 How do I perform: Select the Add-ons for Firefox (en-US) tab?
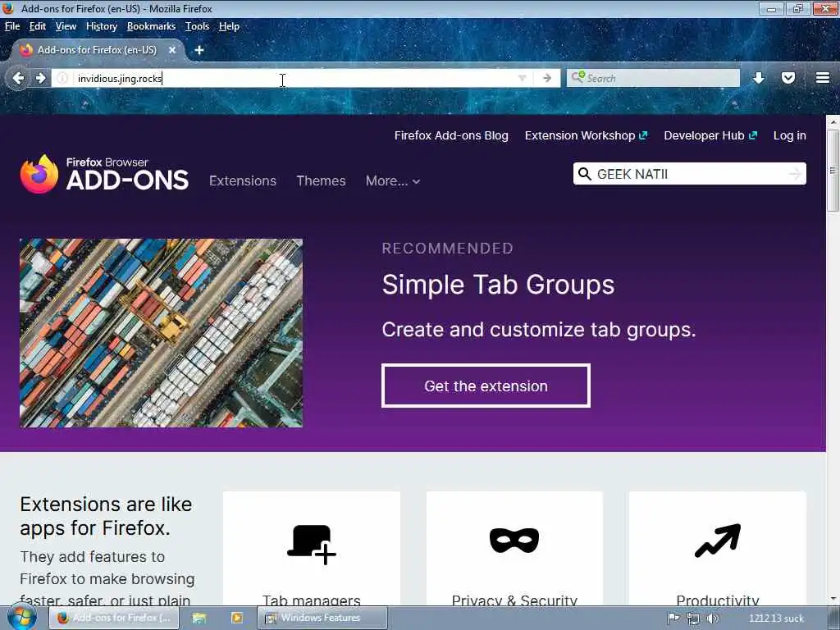pos(98,50)
